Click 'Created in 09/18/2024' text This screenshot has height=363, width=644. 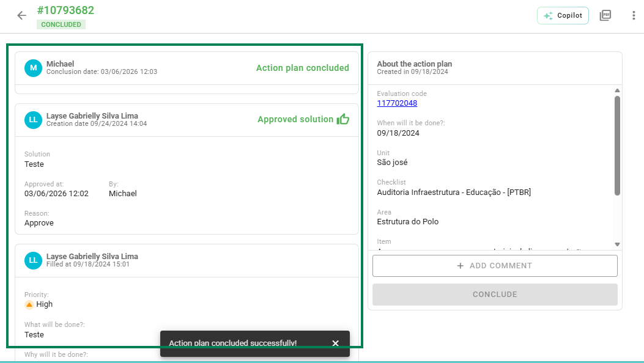pyautogui.click(x=412, y=71)
